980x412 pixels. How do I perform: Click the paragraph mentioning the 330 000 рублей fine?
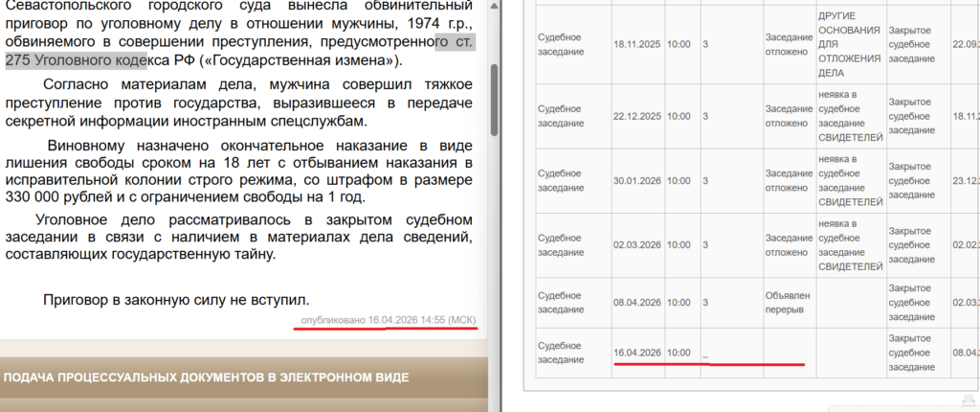[x=239, y=172]
